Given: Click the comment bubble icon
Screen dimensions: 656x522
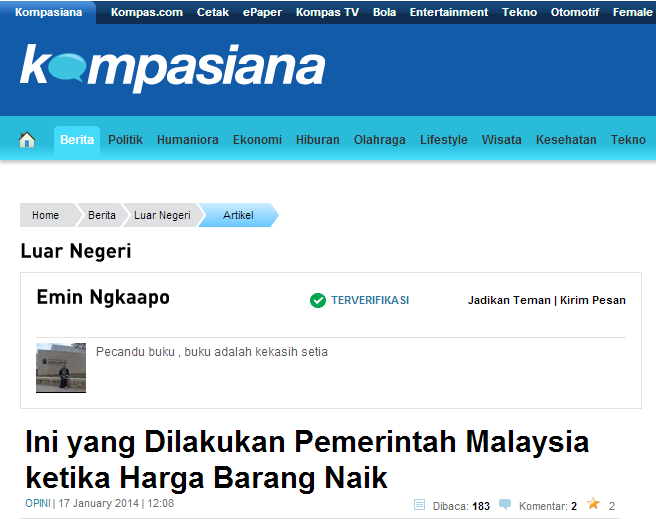Looking at the screenshot, I should 505,505.
